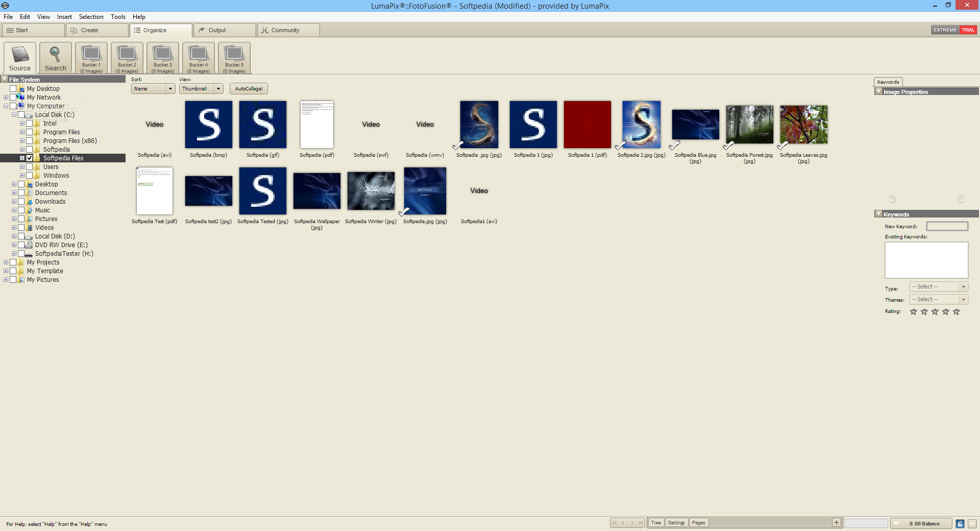Set rating to third star
Viewport: 980px width, 531px height.
935,311
